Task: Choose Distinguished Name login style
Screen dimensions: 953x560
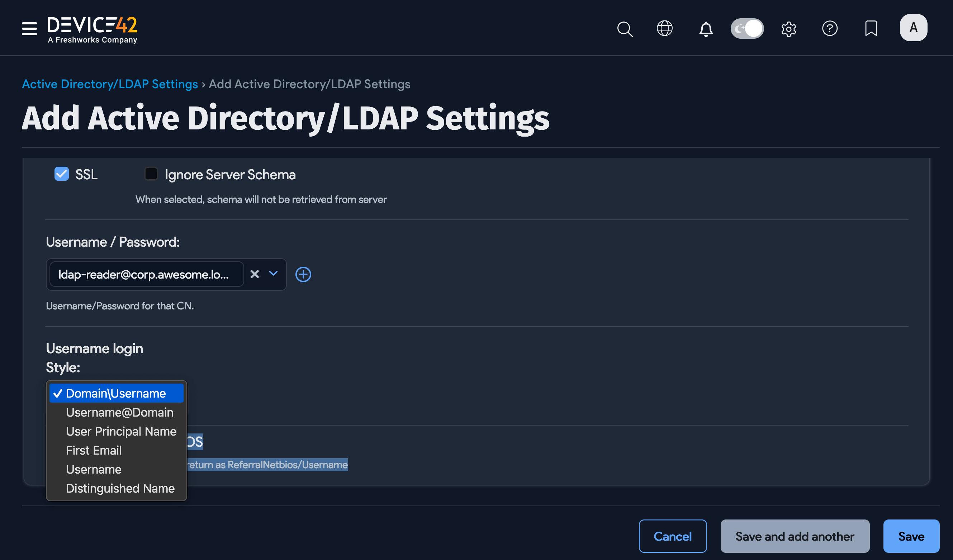Action: click(120, 488)
